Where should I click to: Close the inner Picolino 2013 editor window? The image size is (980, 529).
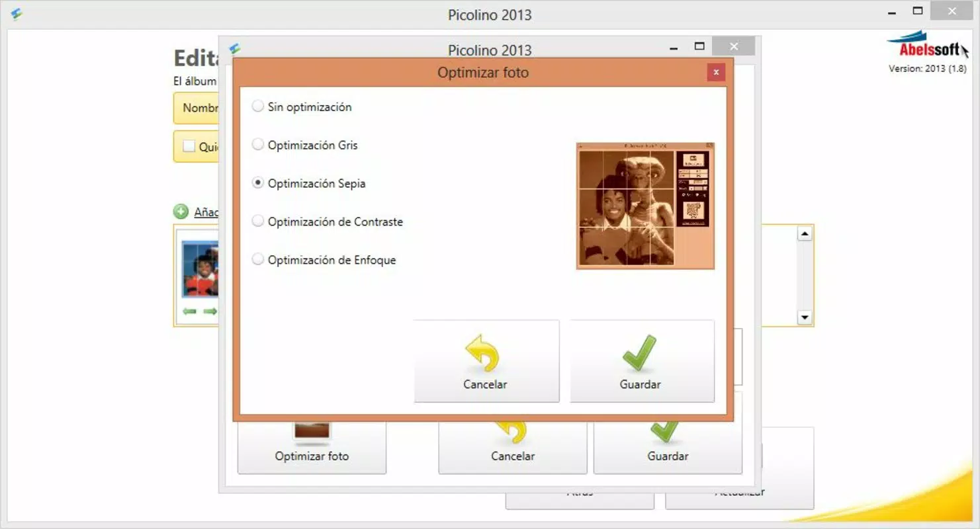(x=734, y=46)
